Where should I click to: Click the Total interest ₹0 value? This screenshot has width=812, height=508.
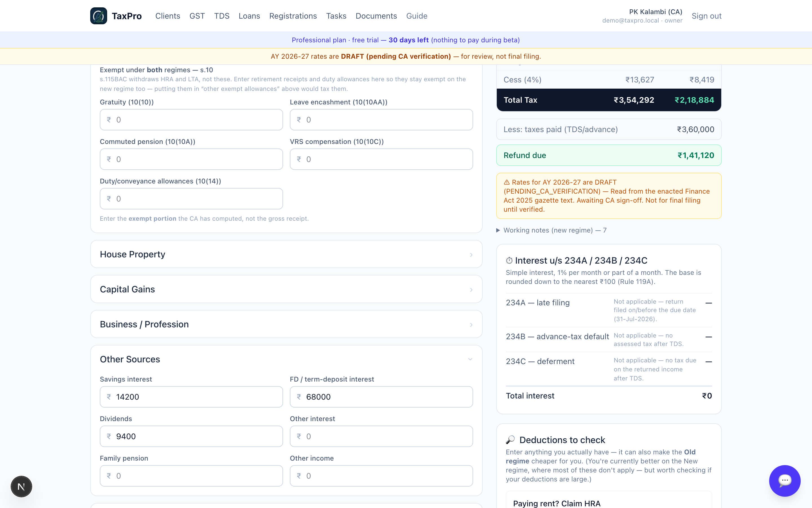pos(707,396)
